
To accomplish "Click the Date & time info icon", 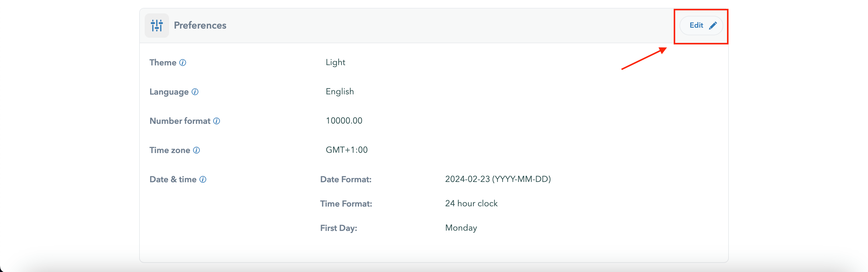I will [203, 180].
